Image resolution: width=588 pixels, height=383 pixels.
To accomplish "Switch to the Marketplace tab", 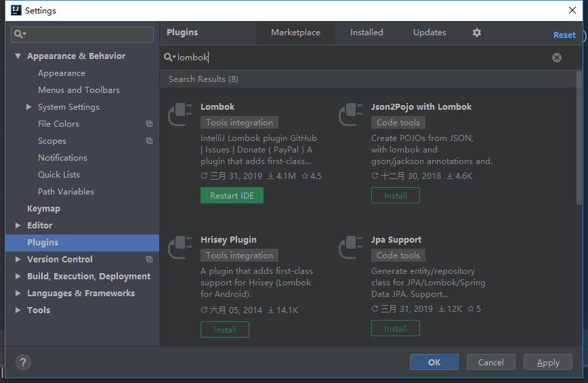I will tap(295, 33).
